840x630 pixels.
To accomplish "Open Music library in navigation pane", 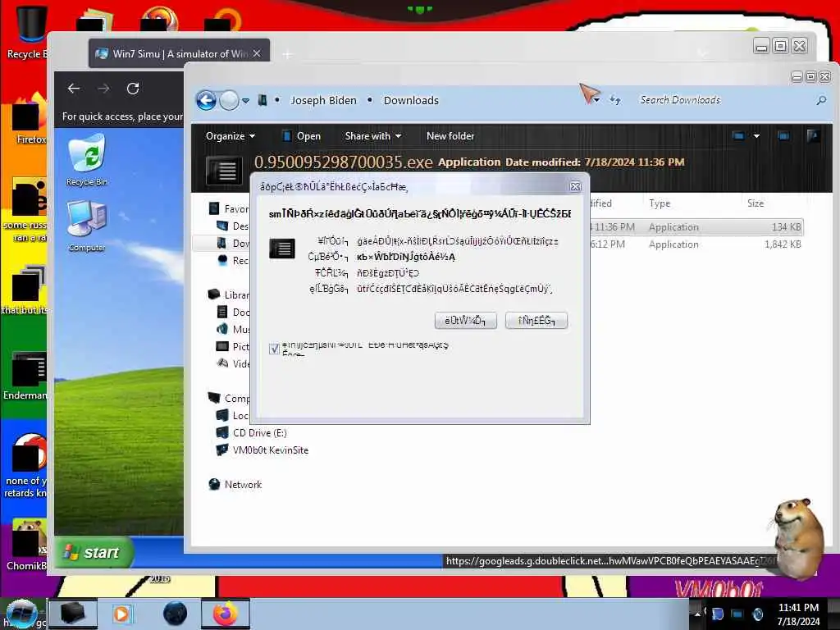I will [234, 329].
